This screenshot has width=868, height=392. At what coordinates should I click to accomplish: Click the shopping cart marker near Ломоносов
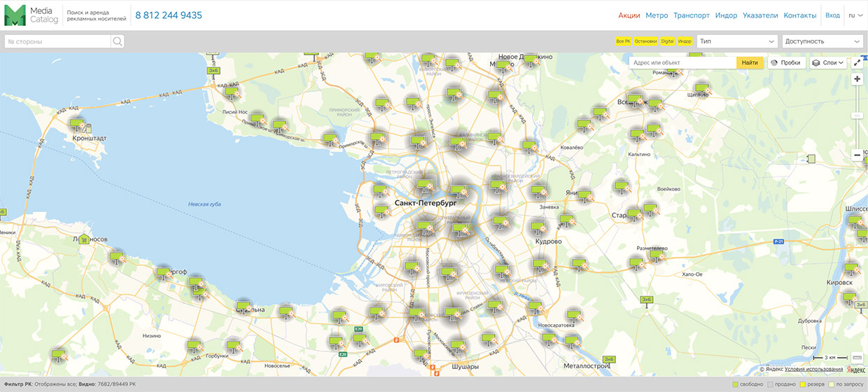[84, 239]
